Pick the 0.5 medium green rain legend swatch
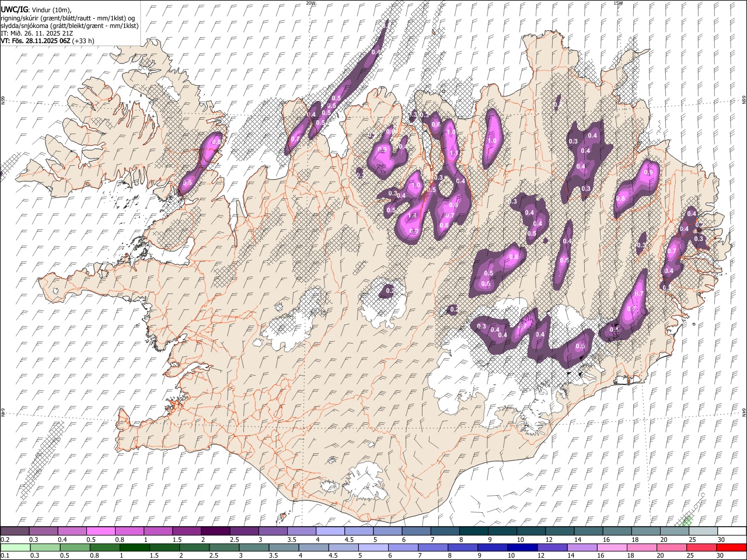Viewport: 747px width, 560px height. click(75, 547)
